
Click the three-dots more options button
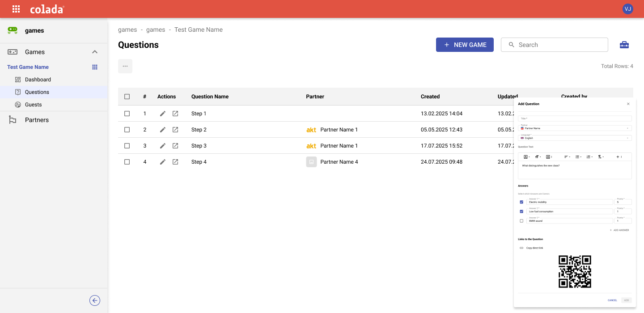pos(125,66)
